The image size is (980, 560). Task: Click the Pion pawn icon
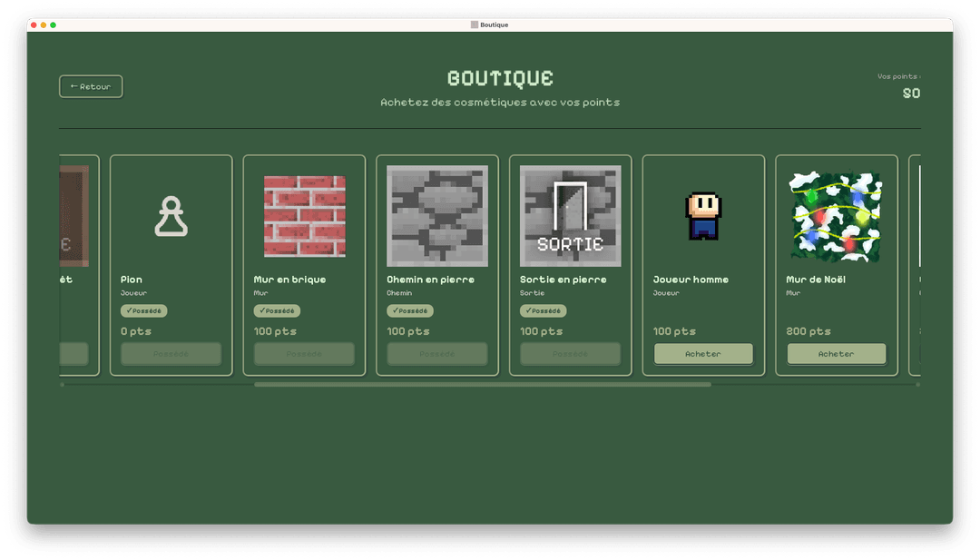click(171, 215)
